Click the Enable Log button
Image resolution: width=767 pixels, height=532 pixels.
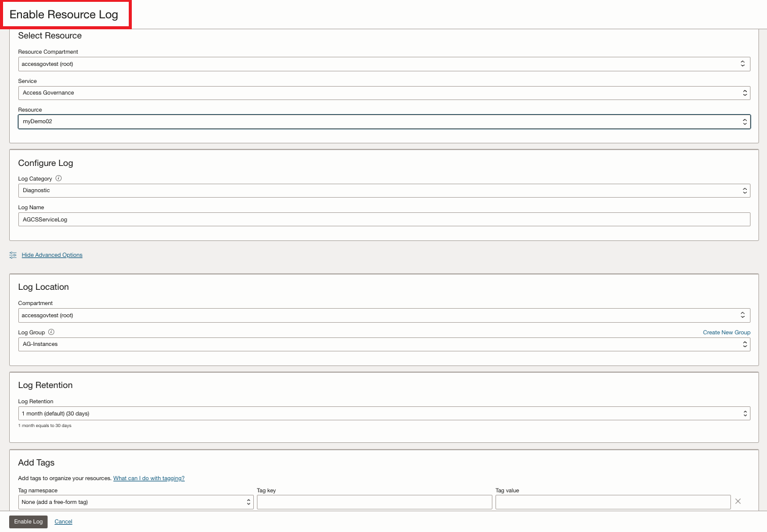(x=28, y=522)
